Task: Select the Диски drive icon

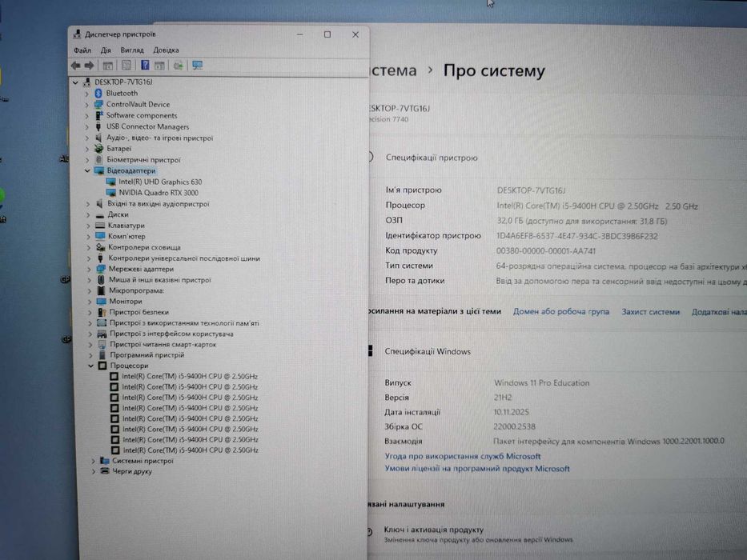Action: (100, 214)
